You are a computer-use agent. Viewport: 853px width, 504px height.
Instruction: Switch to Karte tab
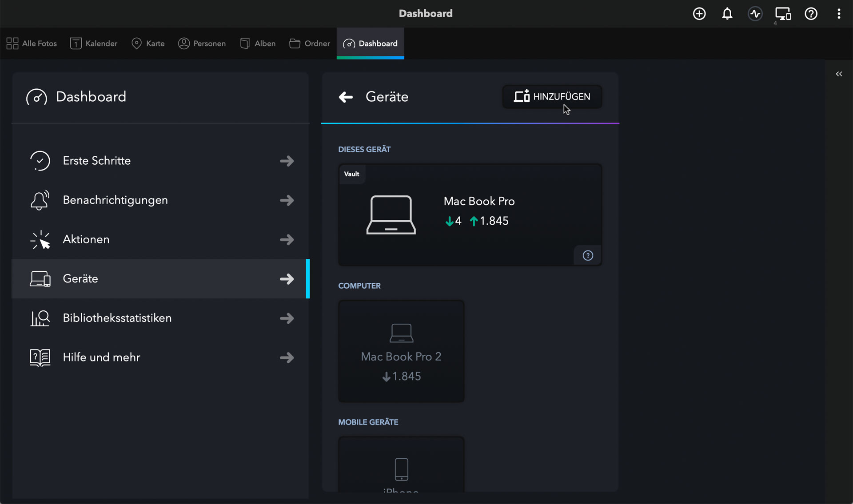[x=148, y=44]
